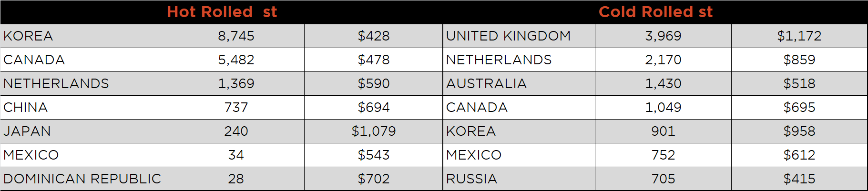Image resolution: width=868 pixels, height=191 pixels.
Task: Click the $415 price cell
Action: [799, 179]
